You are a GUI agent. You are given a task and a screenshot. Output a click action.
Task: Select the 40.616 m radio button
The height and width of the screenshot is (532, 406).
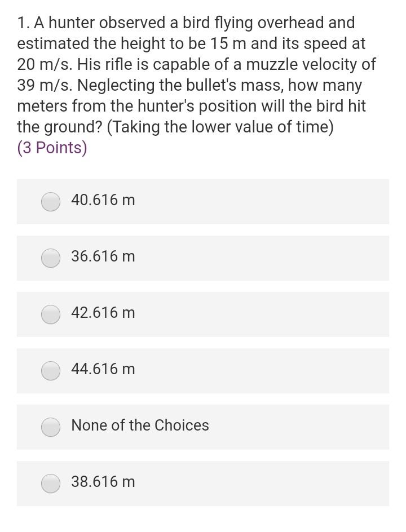click(x=51, y=202)
